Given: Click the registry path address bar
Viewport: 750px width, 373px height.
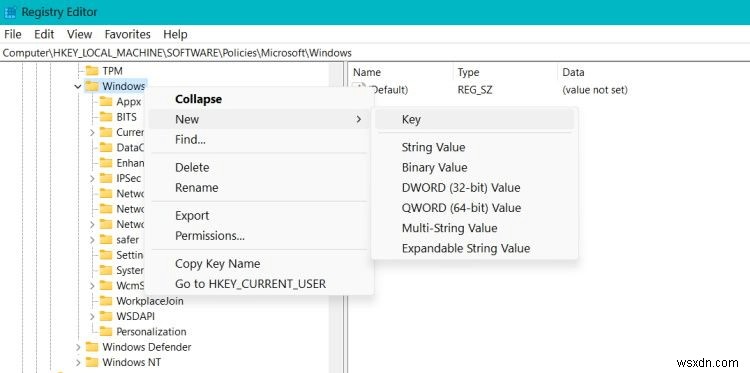Looking at the screenshot, I should (375, 53).
